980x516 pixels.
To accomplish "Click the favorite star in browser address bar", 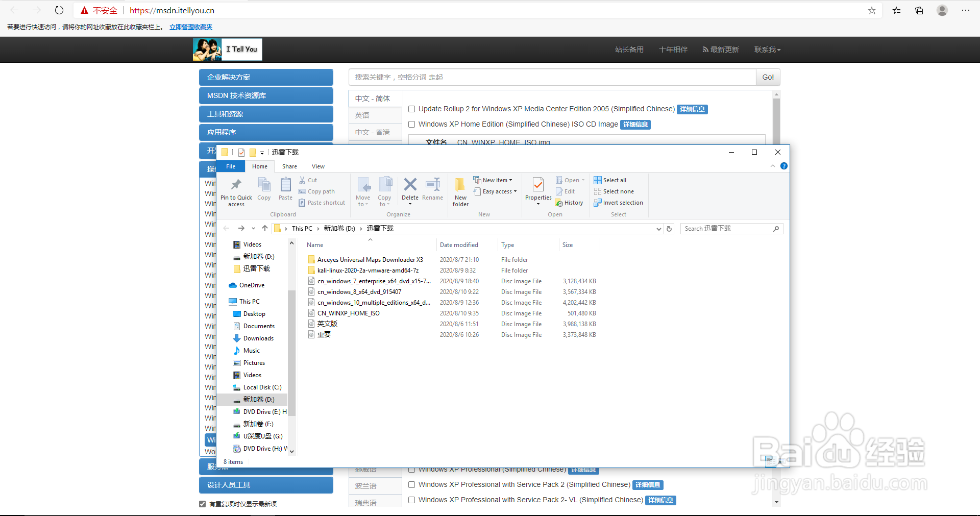I will (x=872, y=10).
